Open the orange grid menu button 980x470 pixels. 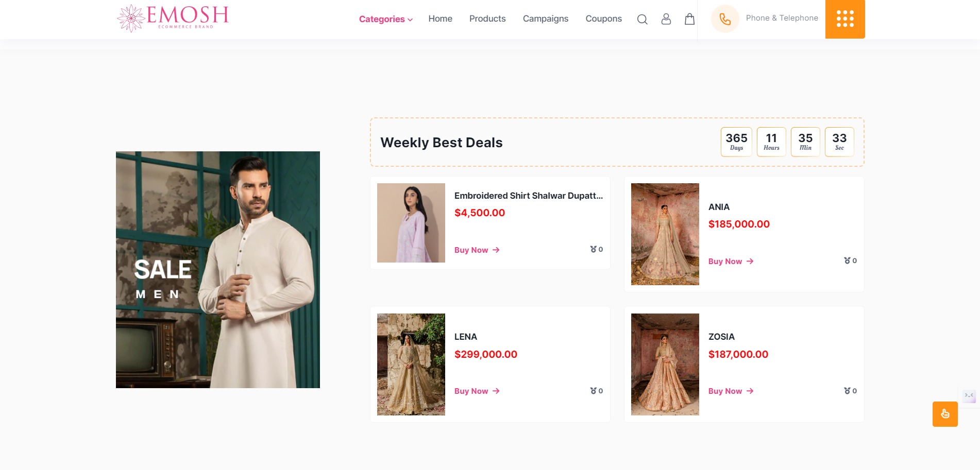[x=845, y=19]
